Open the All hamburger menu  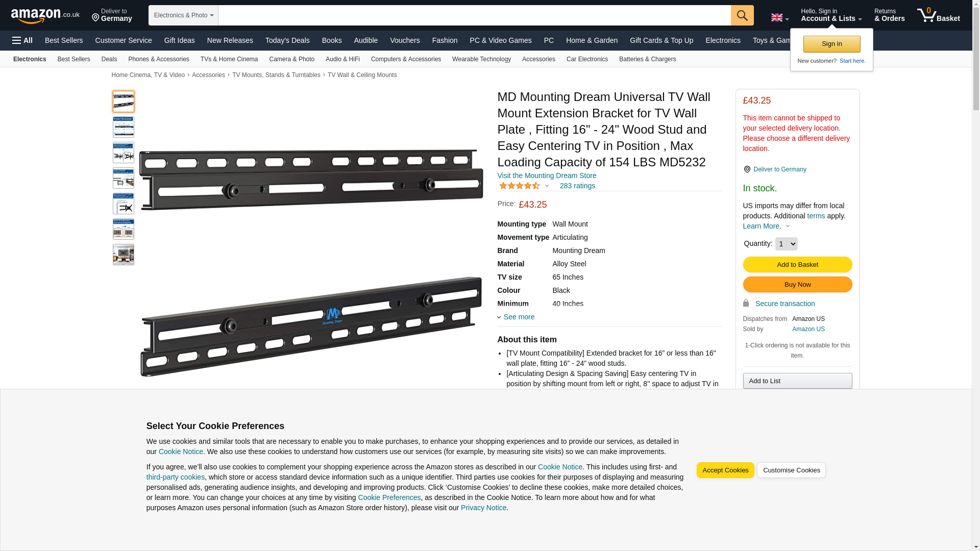22,40
